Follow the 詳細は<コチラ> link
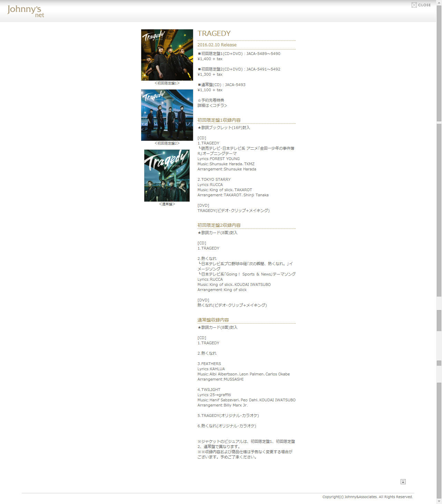Screen dimensions: 442x504 click(x=212, y=105)
